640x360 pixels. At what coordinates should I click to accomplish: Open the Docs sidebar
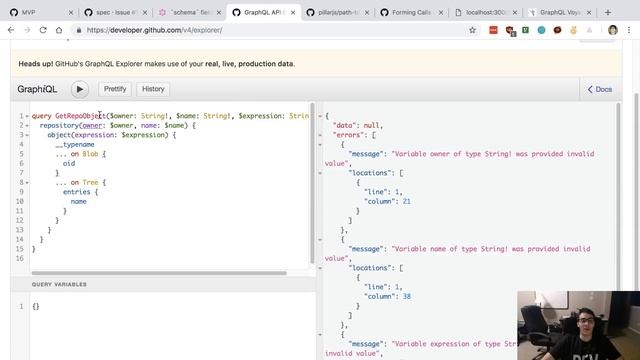click(600, 89)
